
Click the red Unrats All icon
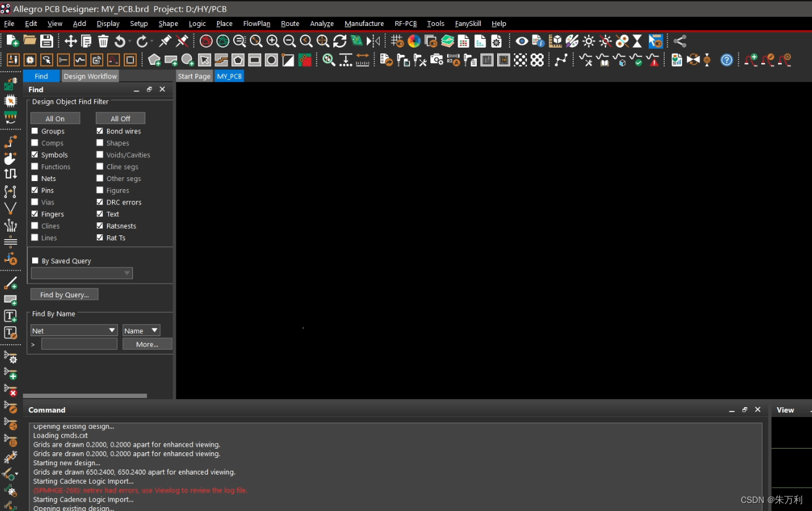pos(206,41)
